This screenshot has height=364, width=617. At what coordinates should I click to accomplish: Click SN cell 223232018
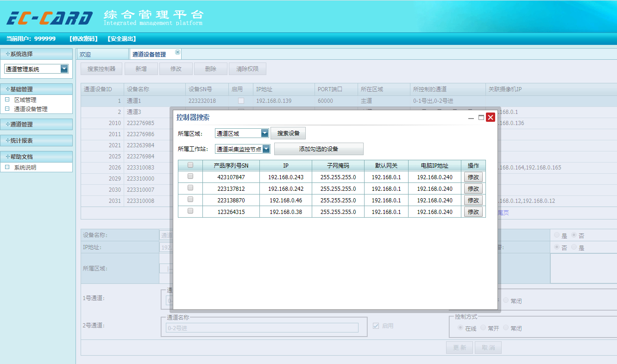pos(202,101)
